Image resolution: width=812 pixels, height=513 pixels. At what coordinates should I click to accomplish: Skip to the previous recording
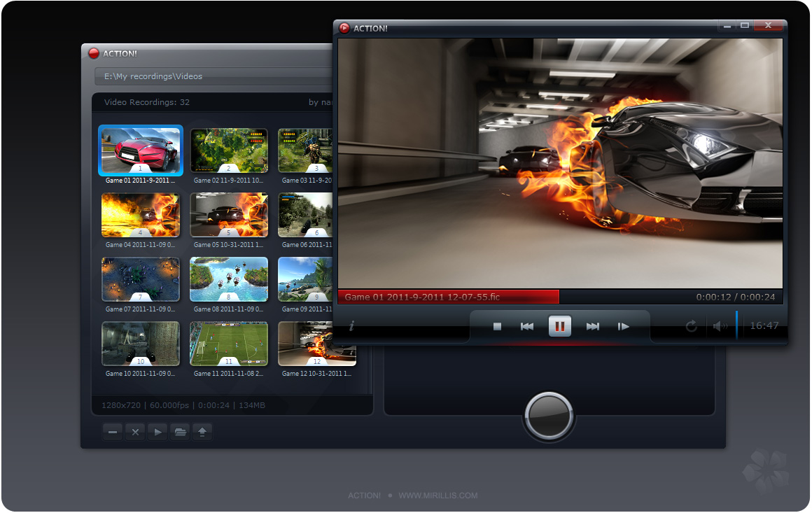[x=527, y=326]
